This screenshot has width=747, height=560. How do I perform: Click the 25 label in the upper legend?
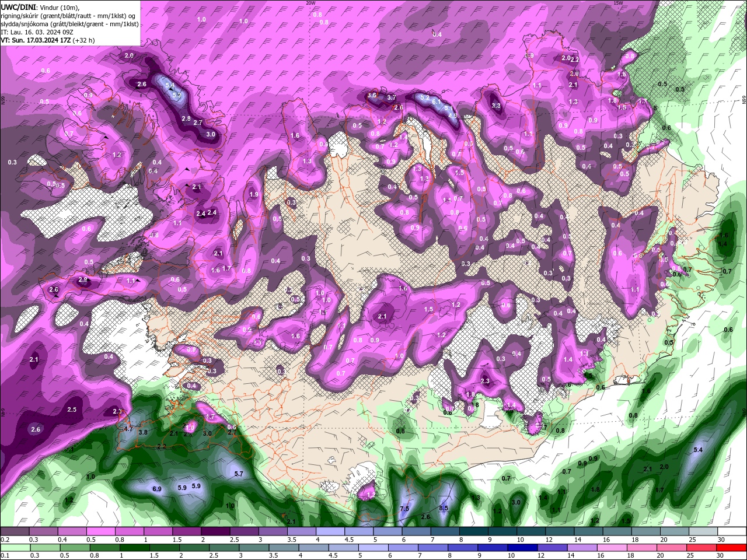click(692, 540)
